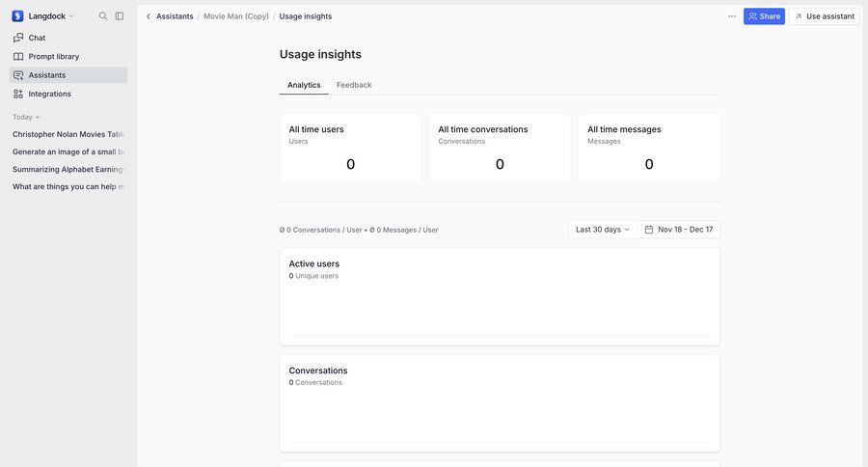Click the back arrow beside Assistants
This screenshot has width=868, height=467.
149,16
